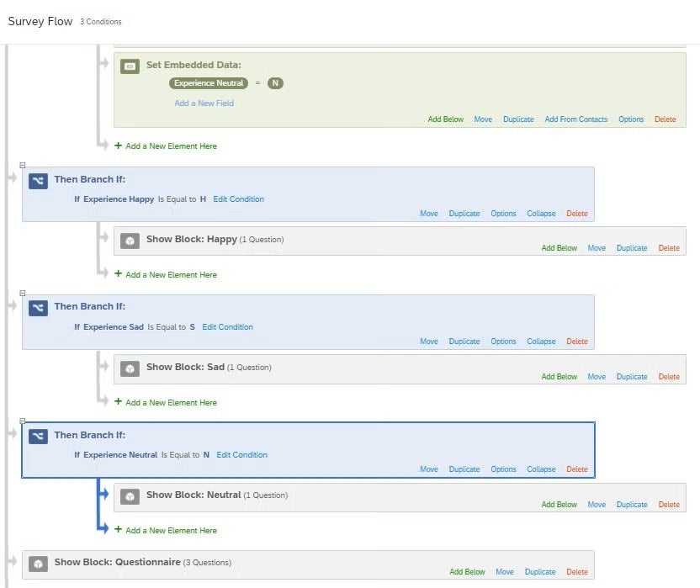Screen dimensions: 700x588
Task: Duplicate the Show Block: Questionnaire element
Action: tap(540, 572)
